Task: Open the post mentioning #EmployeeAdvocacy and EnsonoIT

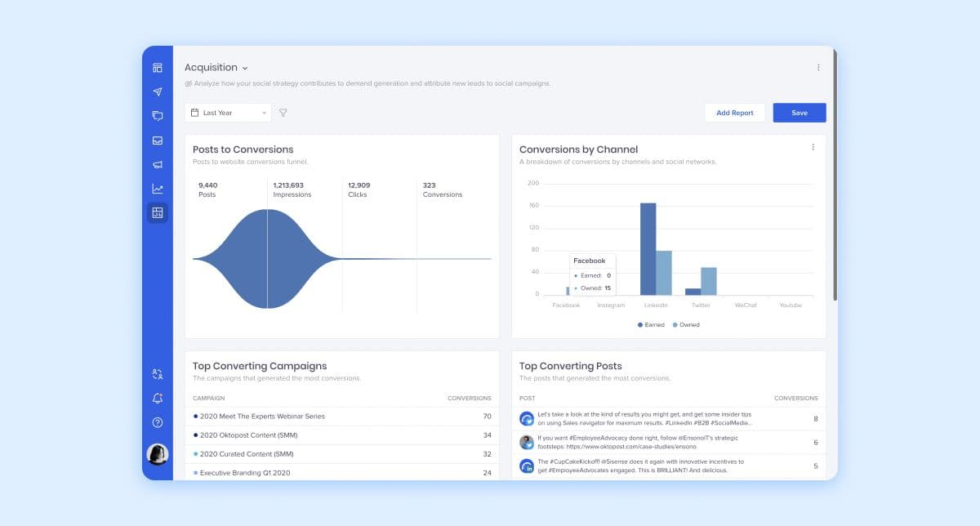Action: click(637, 442)
